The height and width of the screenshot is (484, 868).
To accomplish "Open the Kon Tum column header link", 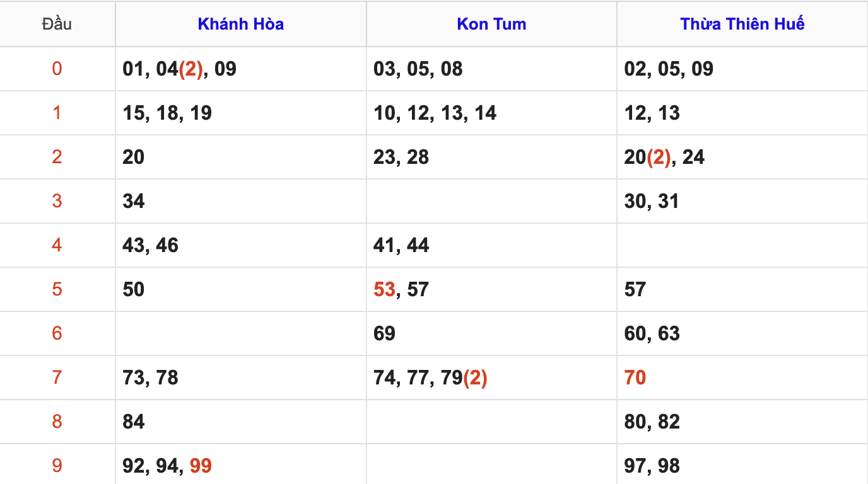I will (x=491, y=24).
